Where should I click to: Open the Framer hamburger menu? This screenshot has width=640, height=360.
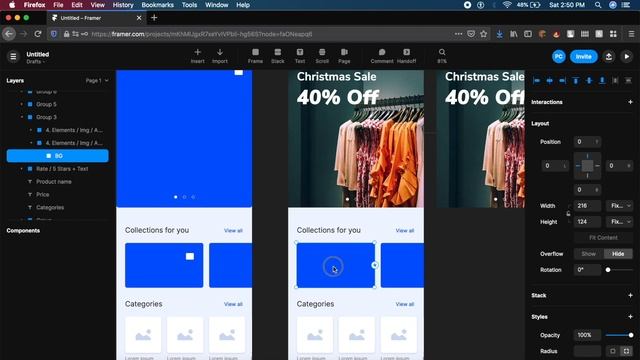pos(13,56)
